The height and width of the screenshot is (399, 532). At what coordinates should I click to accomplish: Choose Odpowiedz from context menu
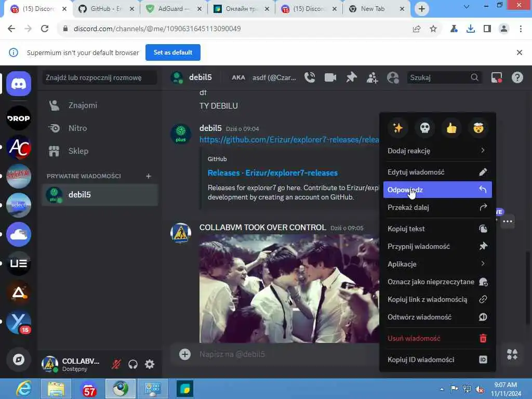(437, 190)
